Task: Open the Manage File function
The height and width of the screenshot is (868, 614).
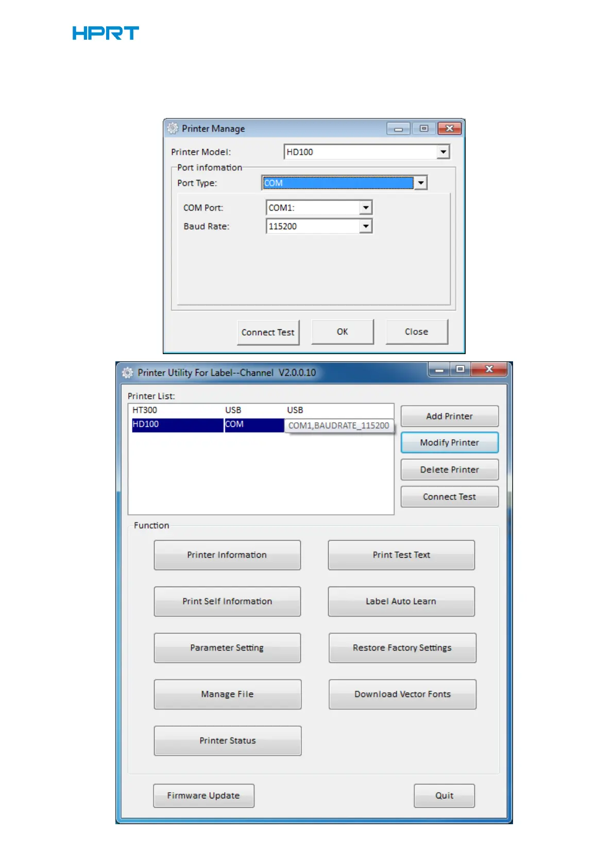Action: tap(228, 694)
